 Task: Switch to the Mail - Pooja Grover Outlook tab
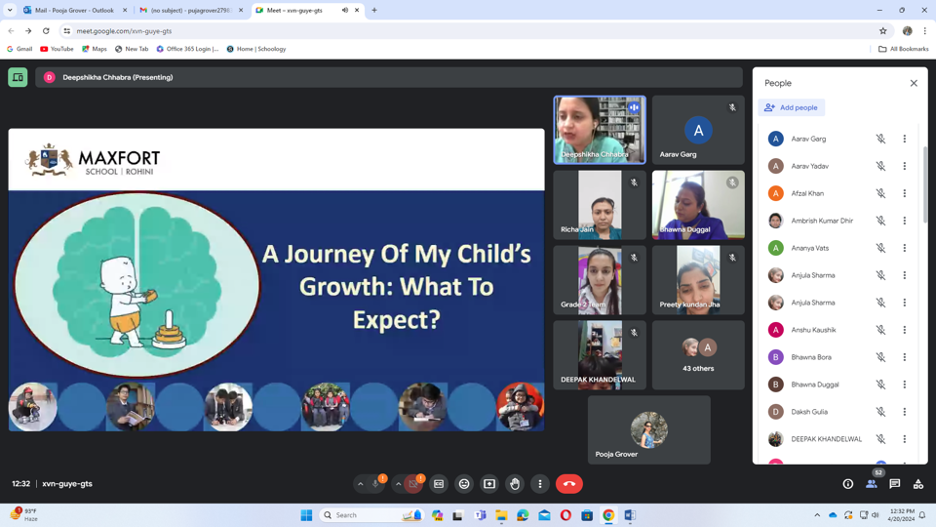click(75, 10)
